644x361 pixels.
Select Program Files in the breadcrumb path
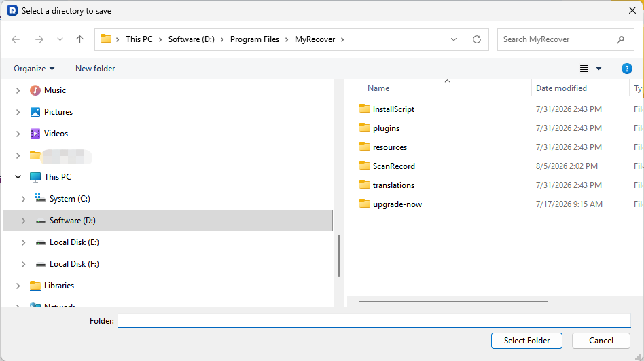(x=255, y=39)
